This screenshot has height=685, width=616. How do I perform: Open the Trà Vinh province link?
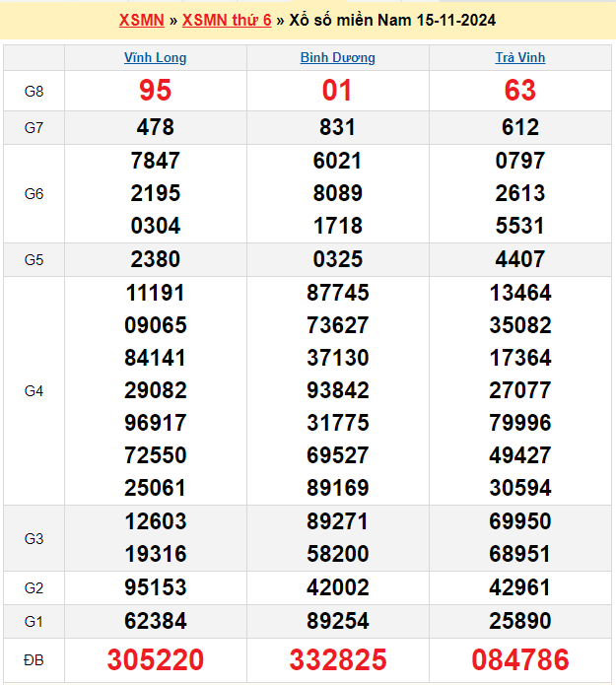pos(519,58)
